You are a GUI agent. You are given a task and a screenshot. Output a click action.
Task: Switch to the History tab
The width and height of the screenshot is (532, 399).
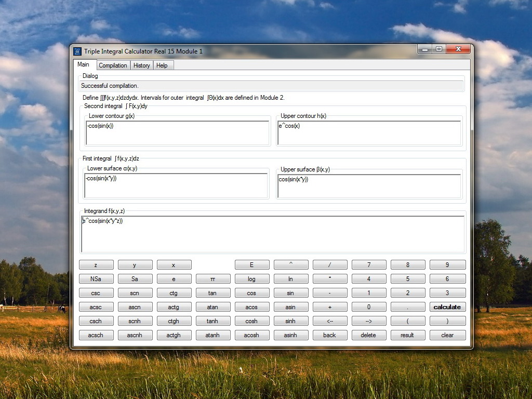pos(141,65)
